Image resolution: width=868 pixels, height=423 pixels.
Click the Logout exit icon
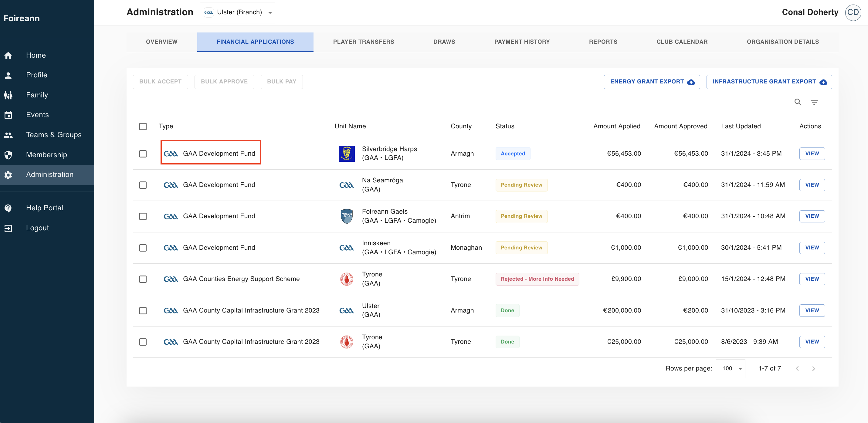(x=8, y=228)
